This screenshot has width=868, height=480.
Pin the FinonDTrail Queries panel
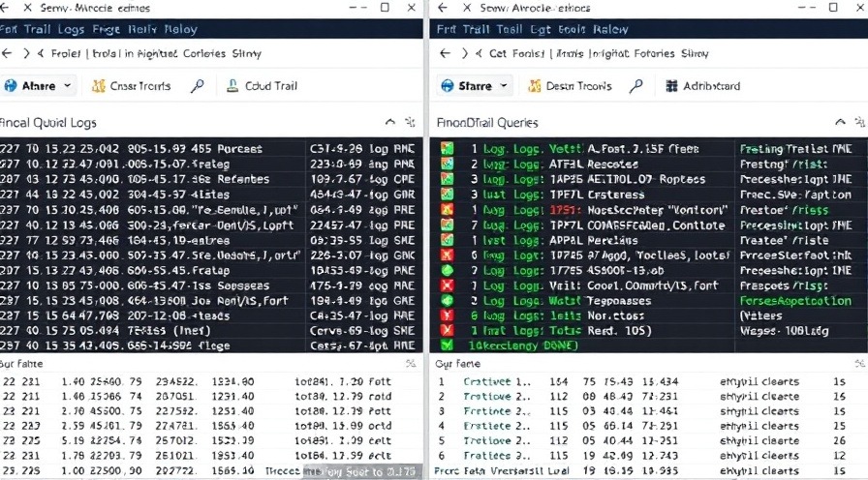(x=859, y=122)
